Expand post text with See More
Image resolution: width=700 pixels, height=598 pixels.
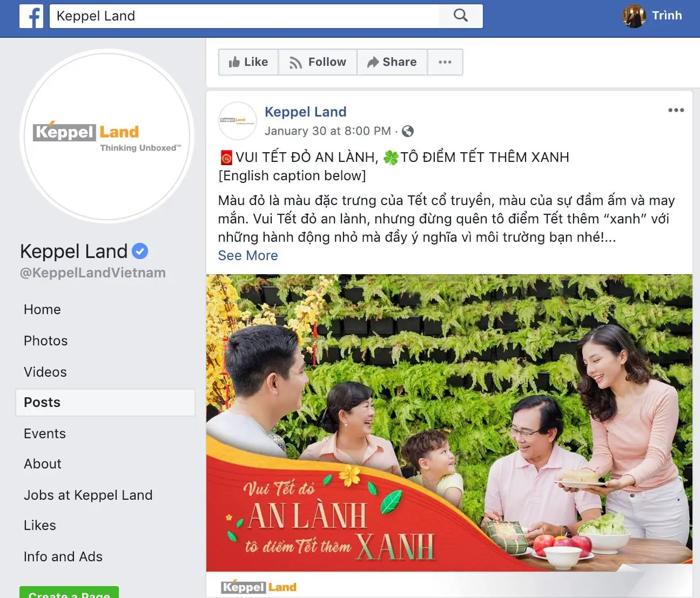point(248,256)
